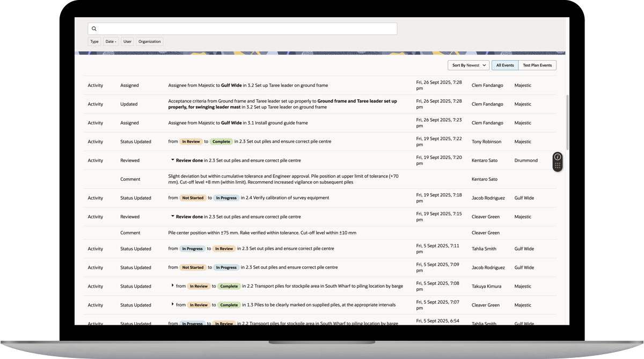Click the Complete badge for 2.3 Set out piles

click(x=221, y=142)
